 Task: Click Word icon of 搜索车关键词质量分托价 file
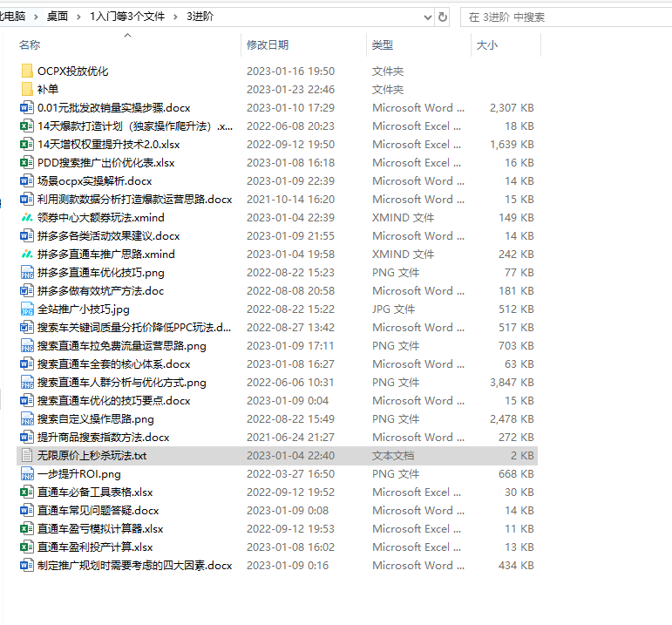point(27,328)
